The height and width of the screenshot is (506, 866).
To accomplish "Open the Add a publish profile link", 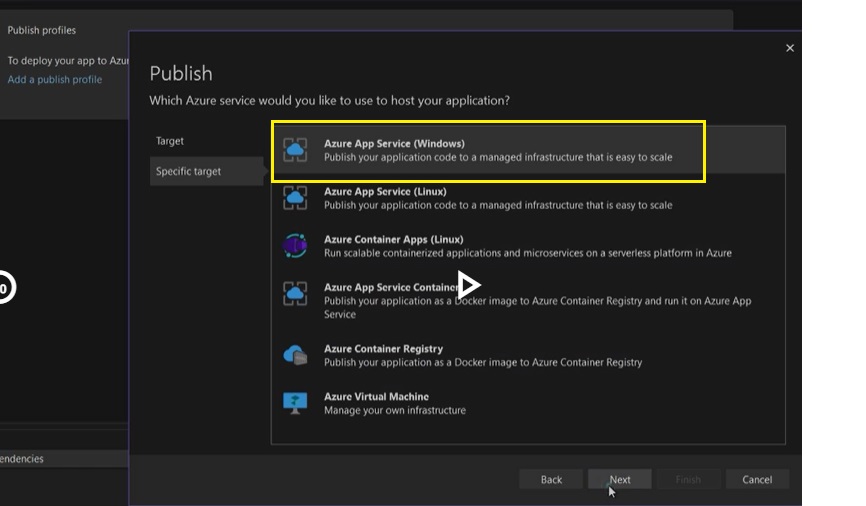I will coord(55,80).
